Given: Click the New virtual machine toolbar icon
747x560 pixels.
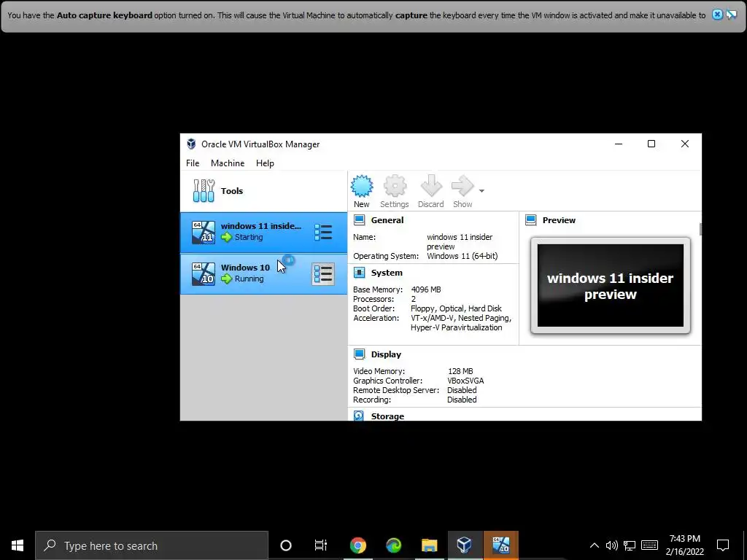Looking at the screenshot, I should (362, 186).
